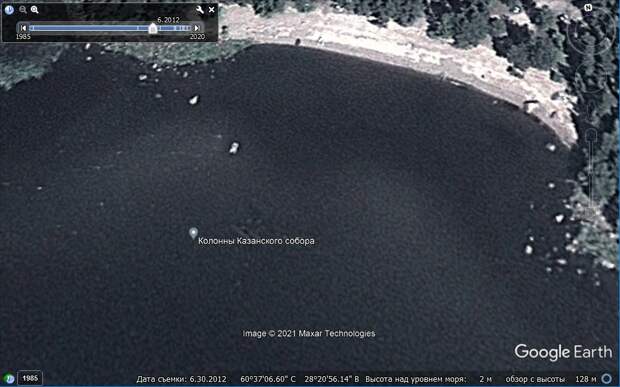Click the streaming status circle in status bar
This screenshot has width=620, height=387.
click(607, 379)
